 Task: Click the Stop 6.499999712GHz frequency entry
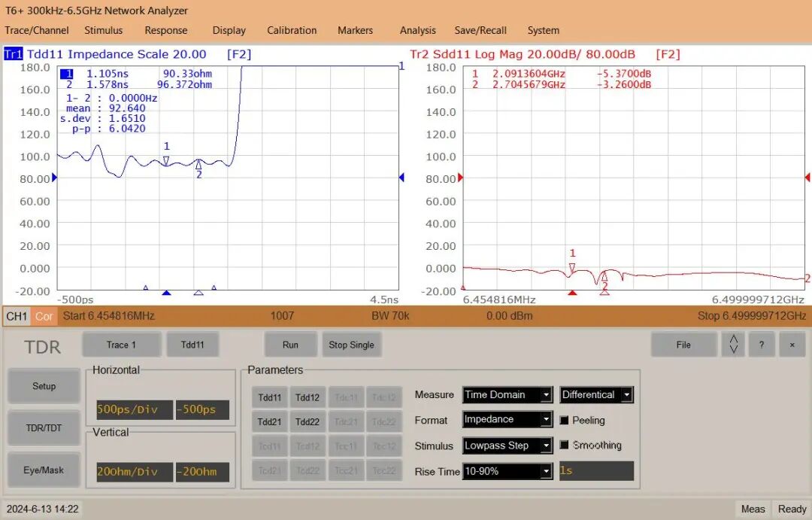click(x=752, y=316)
